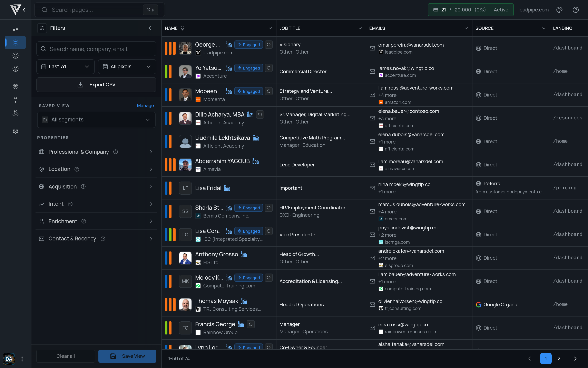This screenshot has height=368, width=588.
Task: Click the returning-visitor icon in George's row
Action: pyautogui.click(x=268, y=45)
